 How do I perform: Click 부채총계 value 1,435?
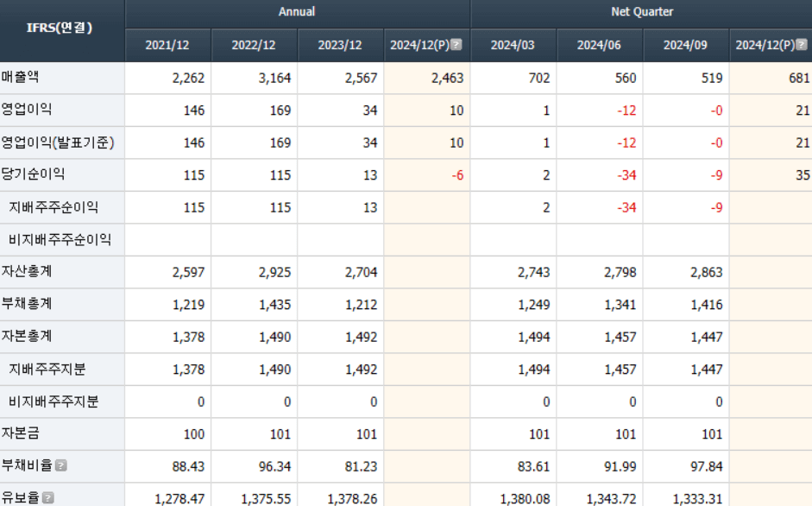coord(275,304)
